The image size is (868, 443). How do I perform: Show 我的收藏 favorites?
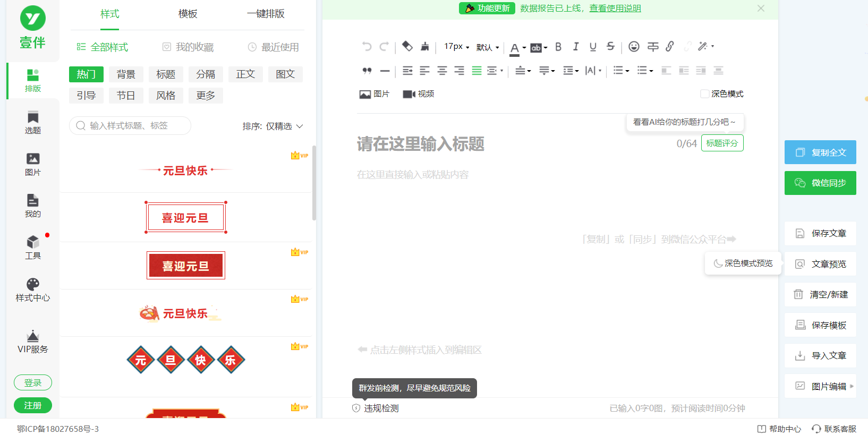point(188,47)
